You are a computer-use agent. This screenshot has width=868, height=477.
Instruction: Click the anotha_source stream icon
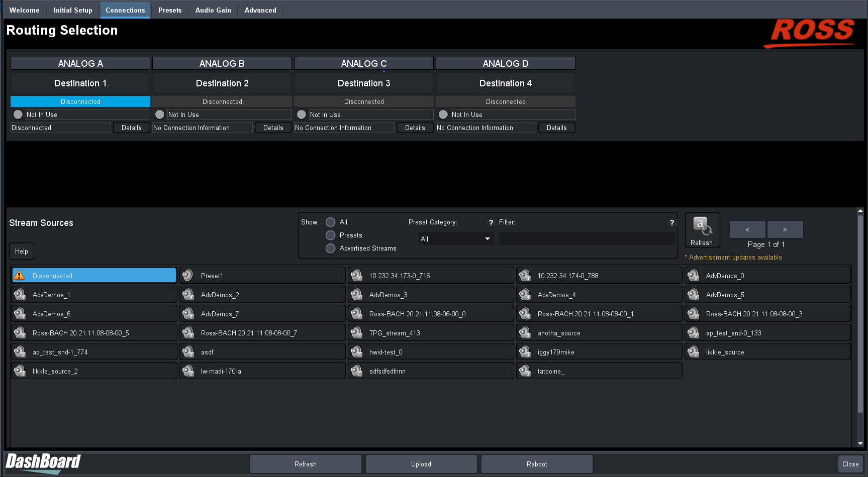coord(525,332)
